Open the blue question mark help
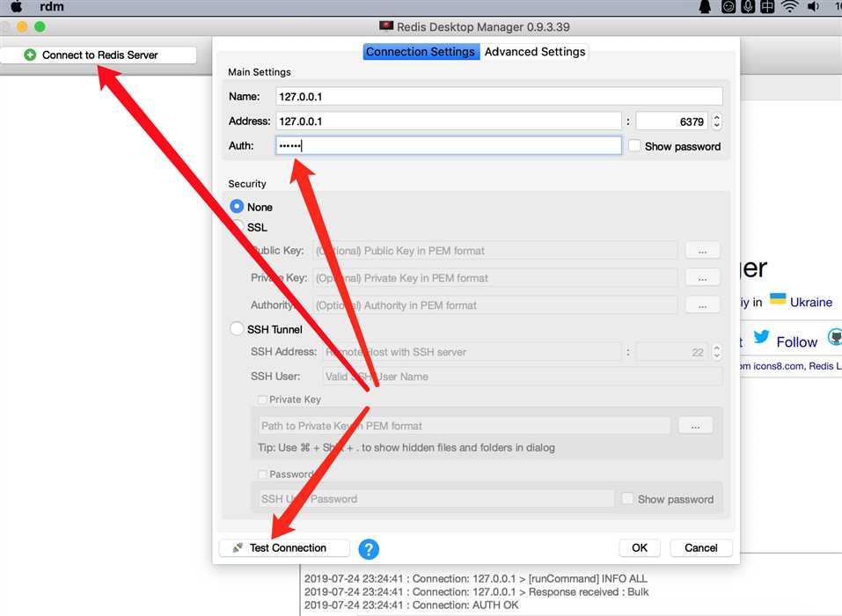Image resolution: width=842 pixels, height=616 pixels. [x=369, y=549]
